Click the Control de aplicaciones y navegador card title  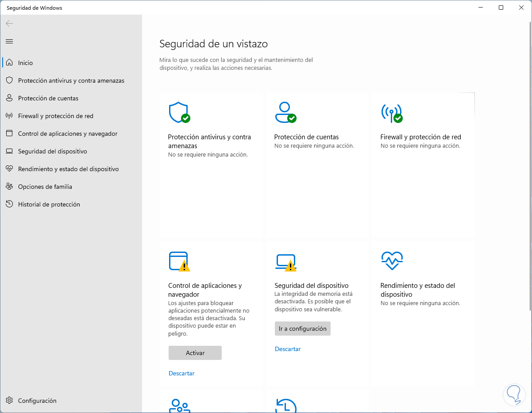pos(205,290)
